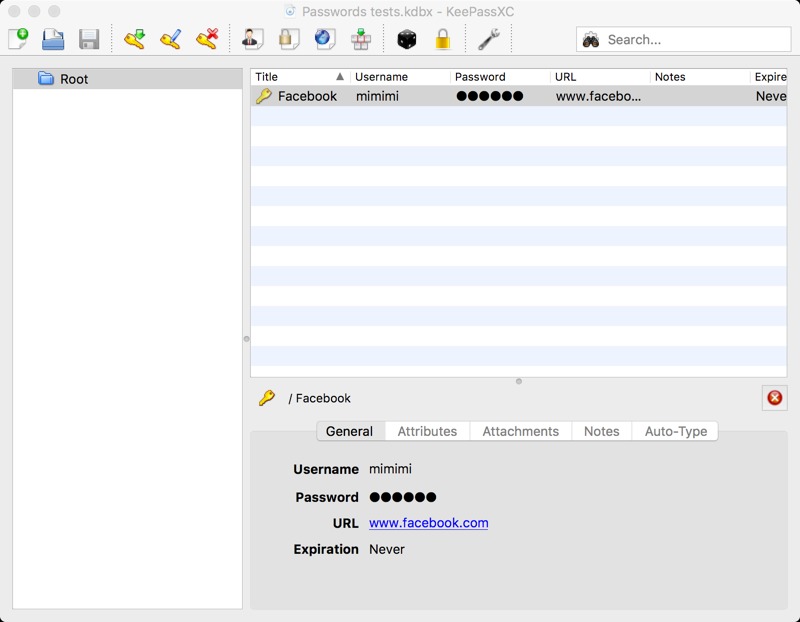Image resolution: width=800 pixels, height=622 pixels.
Task: Copy URL to clipboard globe icon
Action: [x=324, y=39]
